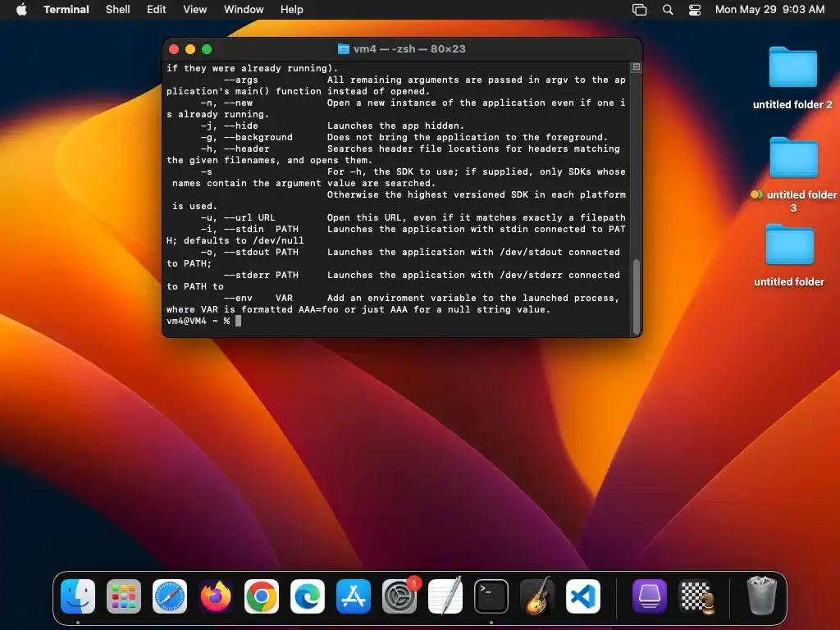Open the Help menu
Image resolution: width=840 pixels, height=630 pixels.
(x=292, y=10)
